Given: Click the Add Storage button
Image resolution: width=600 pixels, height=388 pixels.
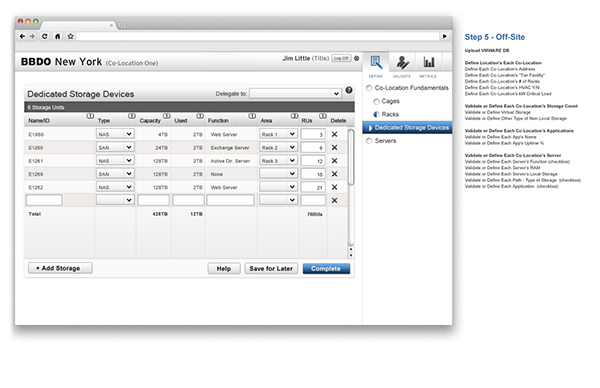Looking at the screenshot, I should [60, 268].
